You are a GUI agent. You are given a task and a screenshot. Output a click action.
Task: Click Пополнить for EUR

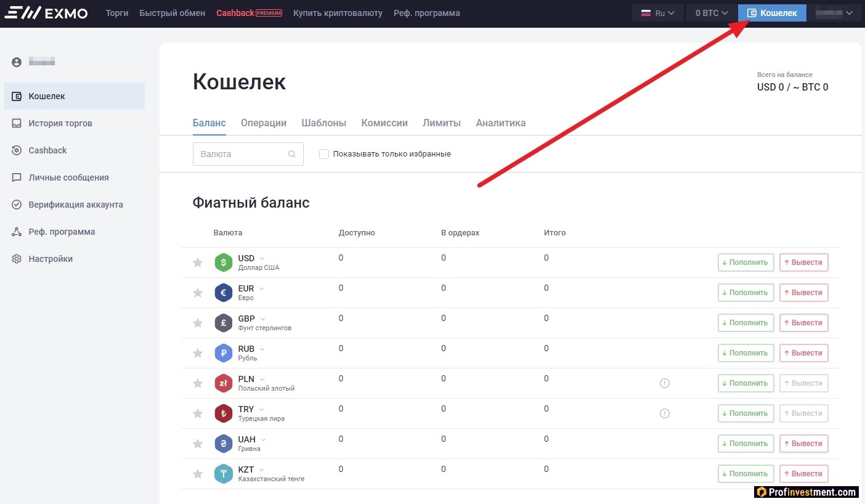coord(746,293)
